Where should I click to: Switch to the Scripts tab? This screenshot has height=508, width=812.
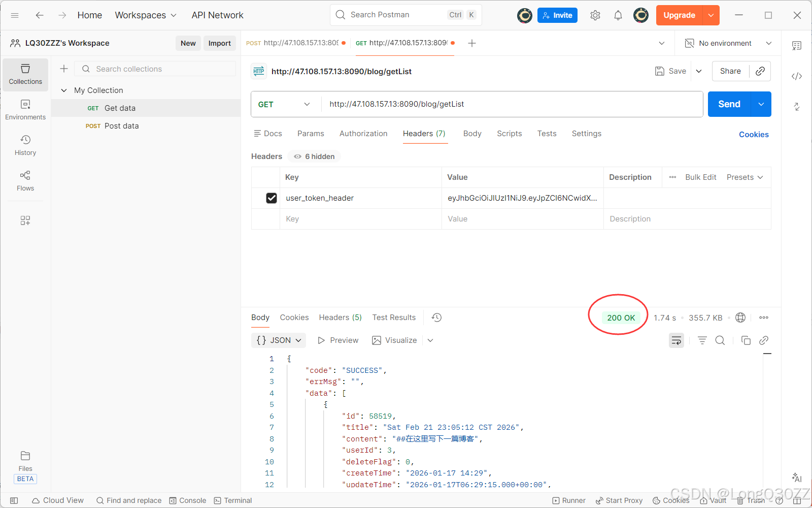tap(510, 134)
